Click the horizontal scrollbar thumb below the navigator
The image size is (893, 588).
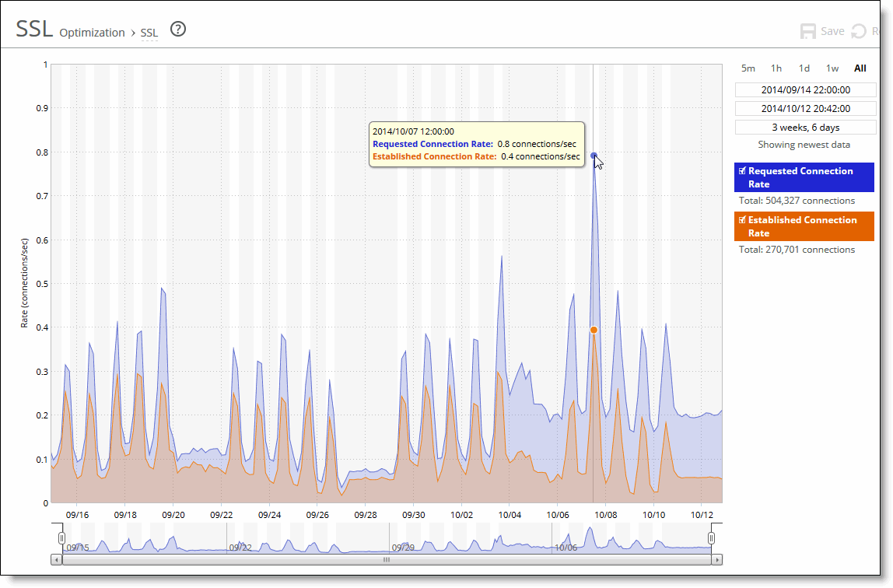(386, 559)
